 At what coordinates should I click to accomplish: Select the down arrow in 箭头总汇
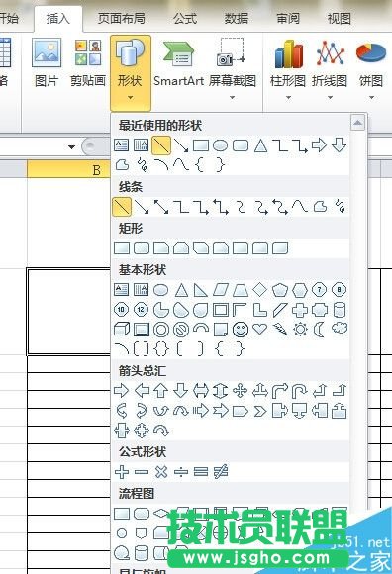(x=181, y=391)
